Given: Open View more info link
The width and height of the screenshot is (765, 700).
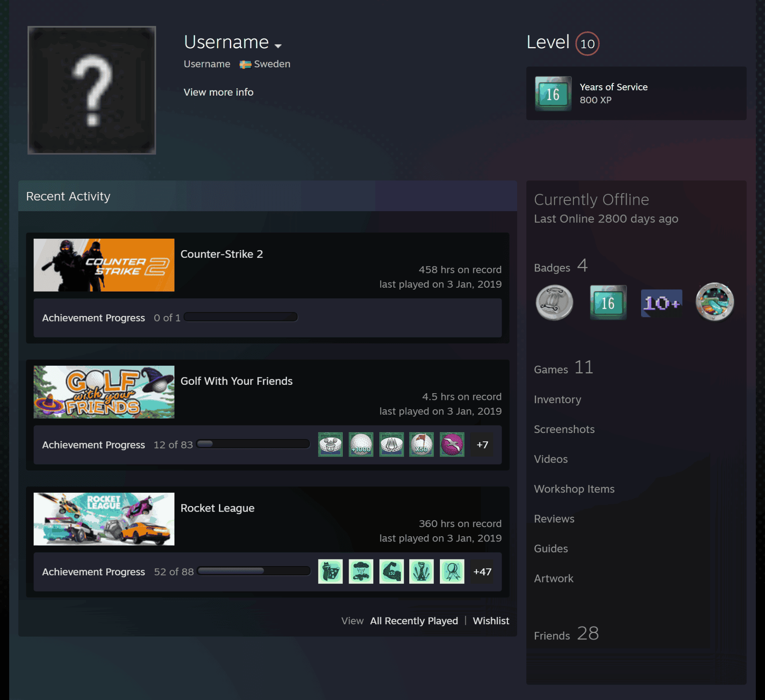Looking at the screenshot, I should click(218, 92).
